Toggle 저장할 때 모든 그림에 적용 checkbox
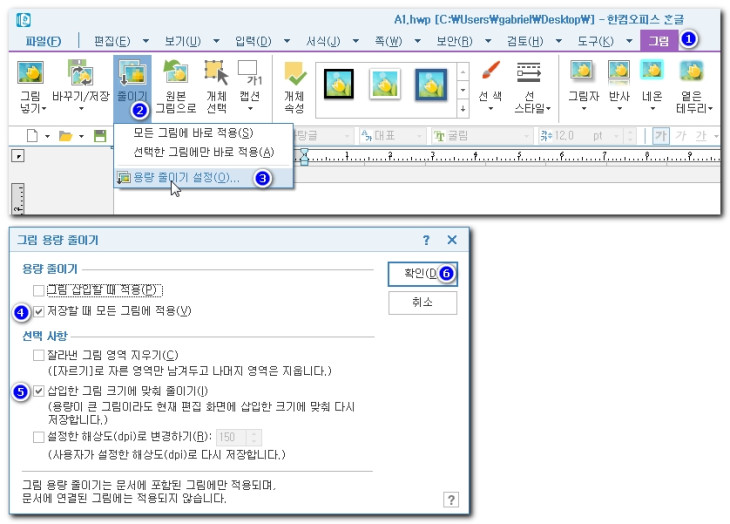 39,311
